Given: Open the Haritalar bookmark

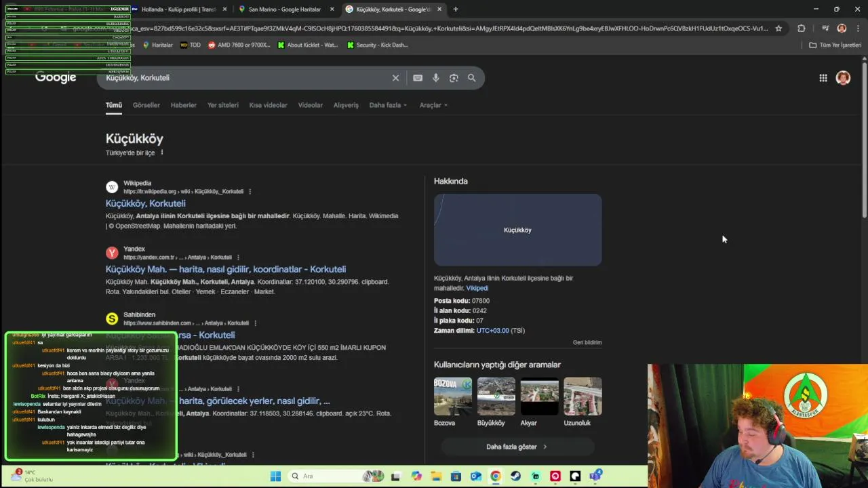Looking at the screenshot, I should [x=157, y=45].
